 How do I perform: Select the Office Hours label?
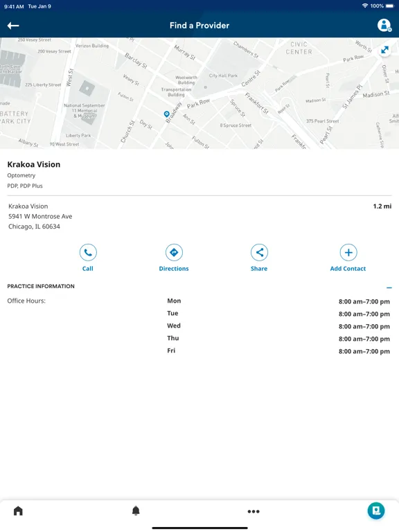pos(26,301)
